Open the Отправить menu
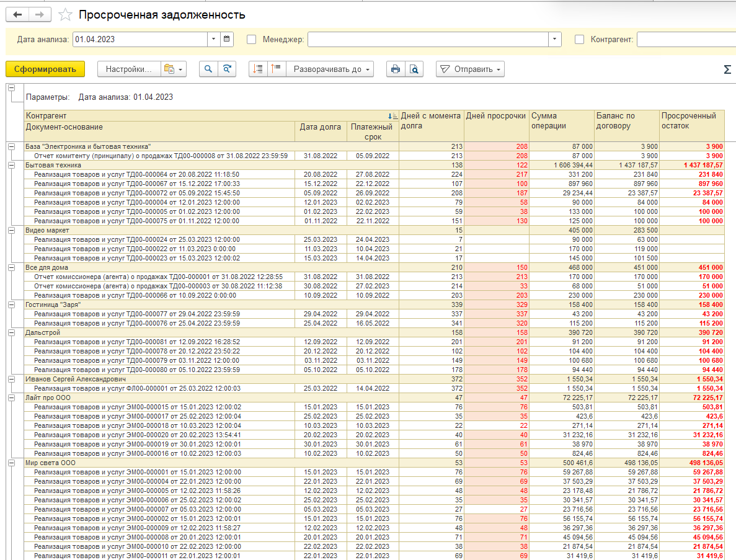 [x=471, y=69]
